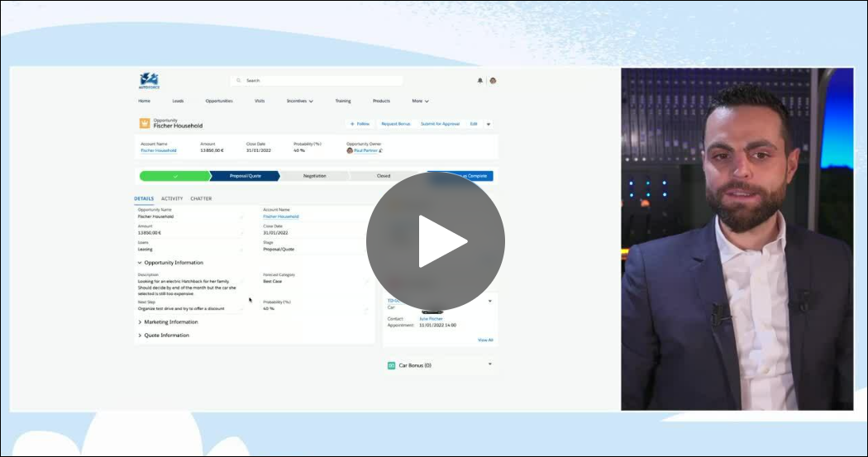
Task: Click the 'Leasing' loans value
Action: tap(145, 250)
